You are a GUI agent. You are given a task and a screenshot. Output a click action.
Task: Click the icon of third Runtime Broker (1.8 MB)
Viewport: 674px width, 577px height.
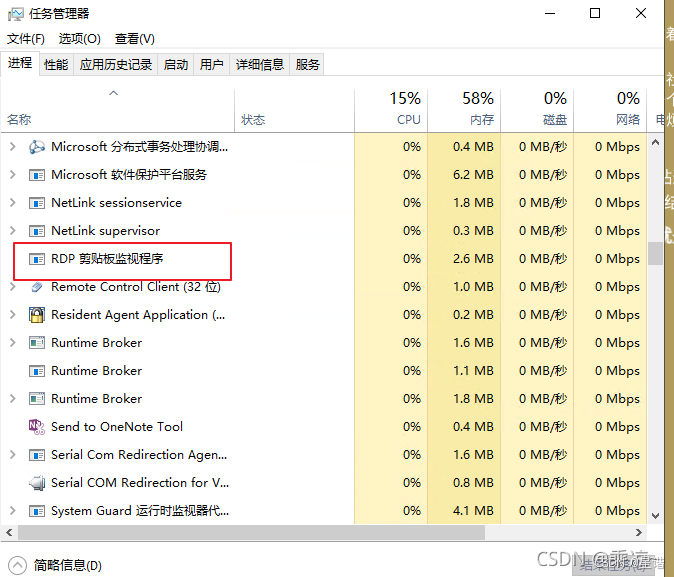pos(37,399)
